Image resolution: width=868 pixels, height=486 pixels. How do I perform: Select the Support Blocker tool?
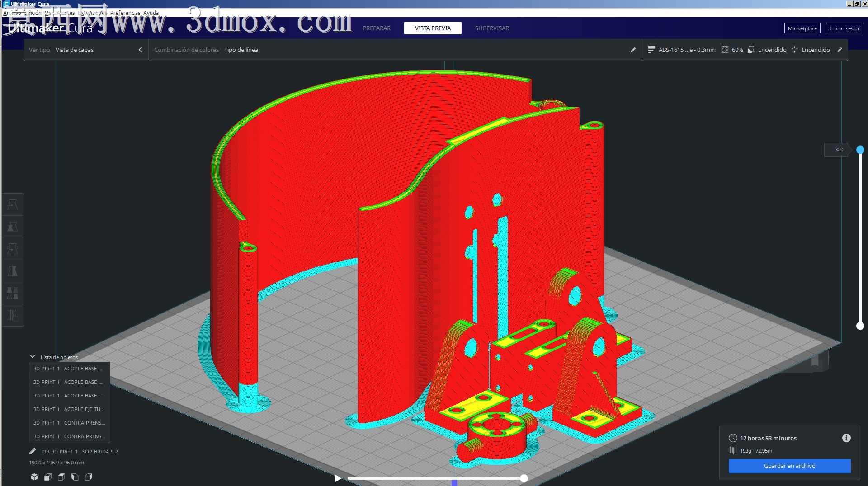pyautogui.click(x=13, y=315)
